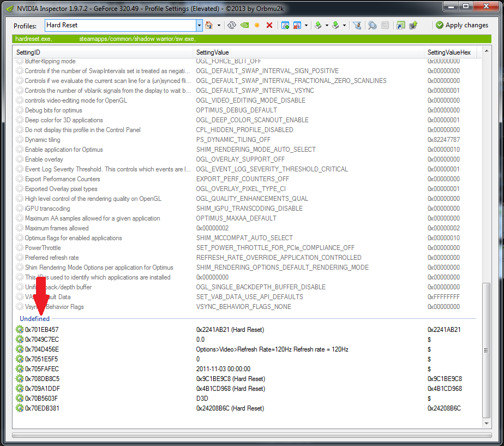Image resolution: width=504 pixels, height=446 pixels.
Task: Click gear icon of setting 0x7049C7EC
Action: [x=20, y=339]
